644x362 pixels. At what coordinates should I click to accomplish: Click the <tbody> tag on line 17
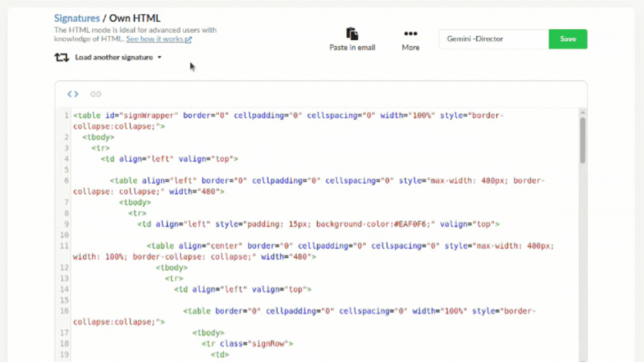208,333
